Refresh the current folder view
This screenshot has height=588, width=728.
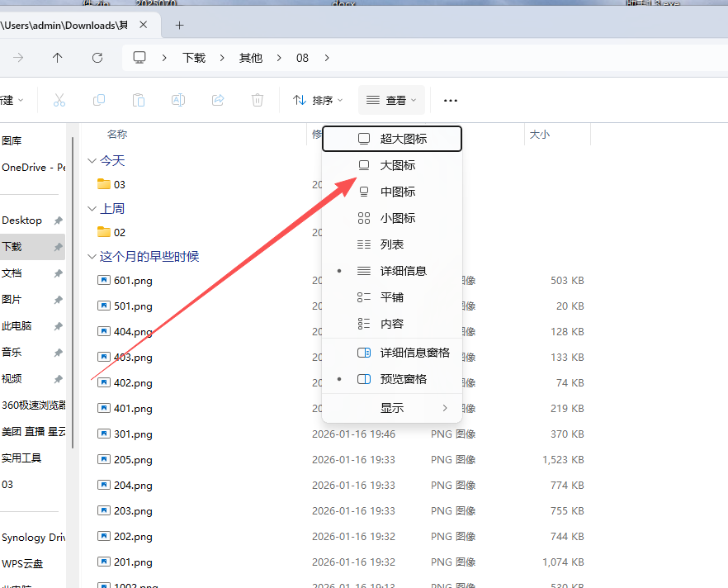(x=97, y=58)
